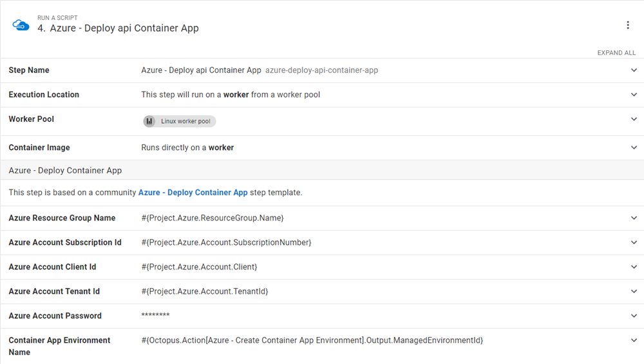Screen dimensions: 644x364
Task: Expand the Azure Account Tenant Id chevron
Action: point(634,291)
